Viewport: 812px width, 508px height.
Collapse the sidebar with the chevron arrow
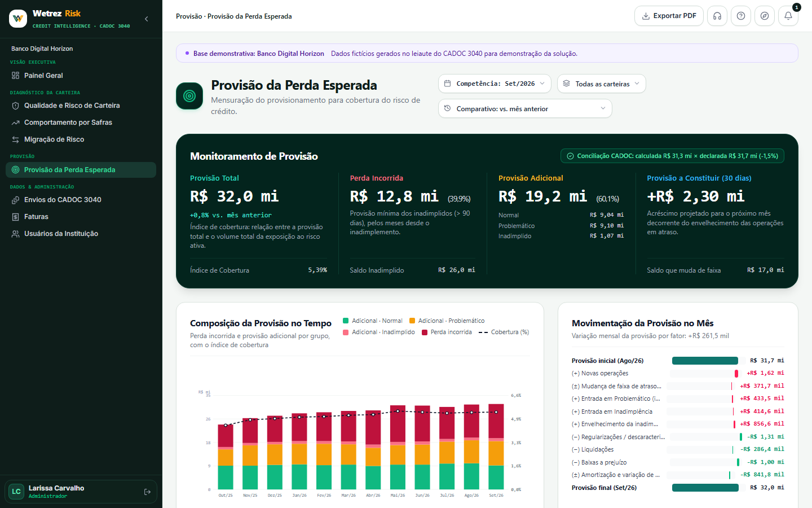pos(147,19)
